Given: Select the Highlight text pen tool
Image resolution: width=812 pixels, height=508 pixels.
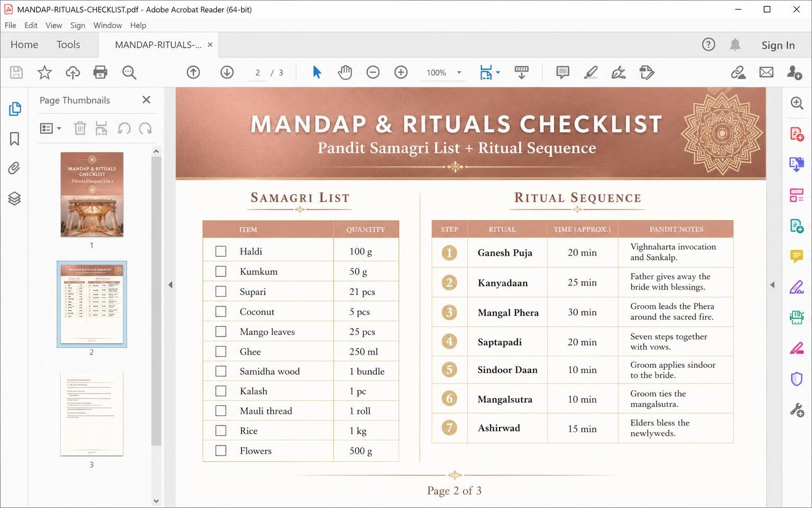Looking at the screenshot, I should (x=590, y=72).
